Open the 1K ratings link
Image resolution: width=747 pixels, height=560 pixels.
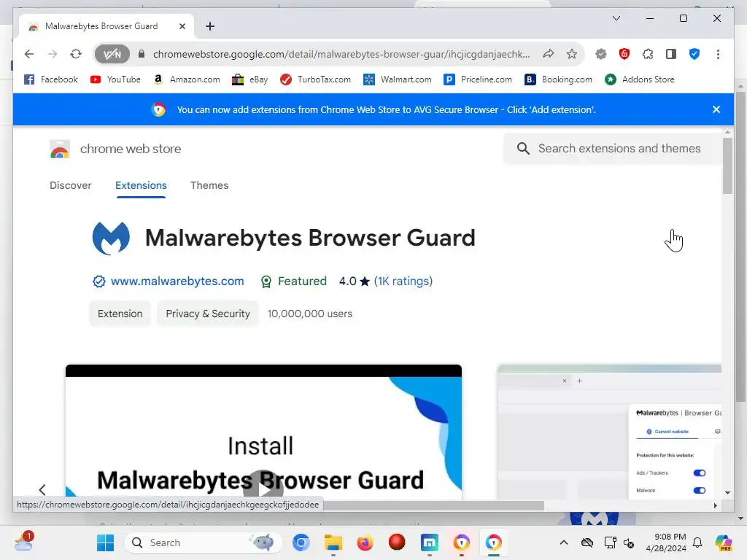click(403, 281)
